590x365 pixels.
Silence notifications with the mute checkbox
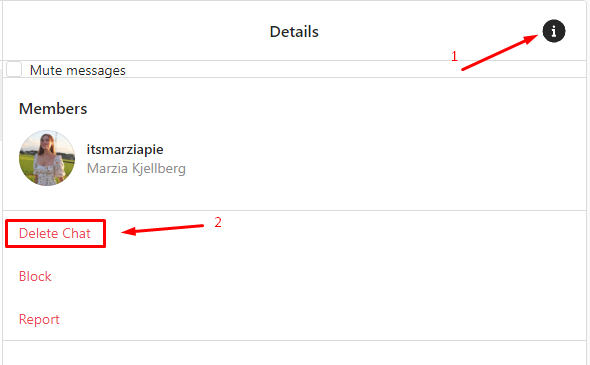click(14, 69)
